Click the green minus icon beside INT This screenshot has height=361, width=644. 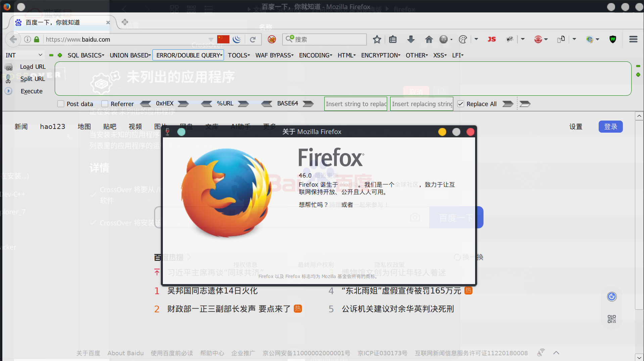pos(51,55)
